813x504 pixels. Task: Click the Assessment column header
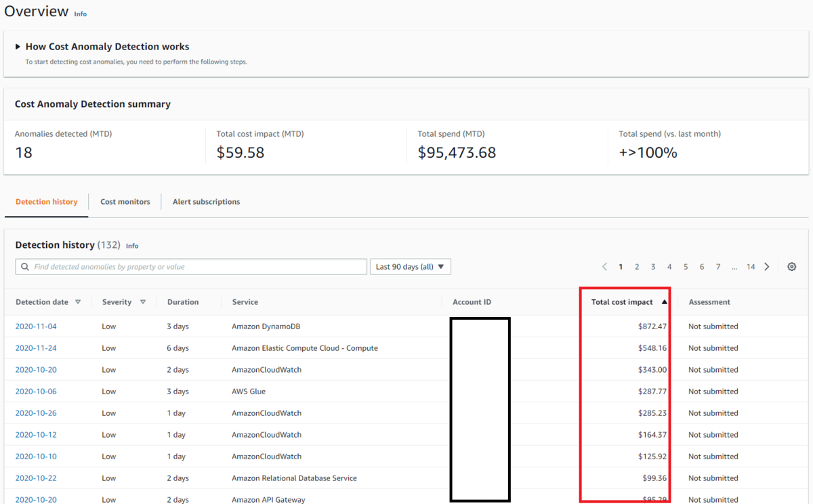(x=709, y=302)
